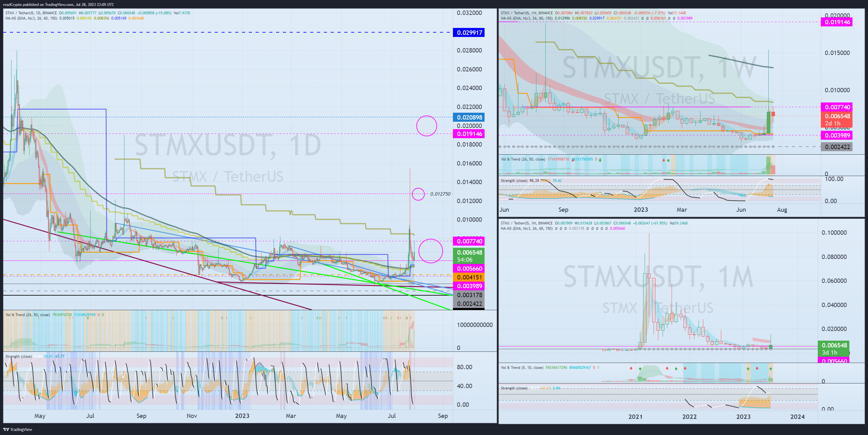Screen dimensions: 868x435
Task: Select the 'STMX / TetherUS, 1W, BINANCE' legend
Action: [x=527, y=13]
